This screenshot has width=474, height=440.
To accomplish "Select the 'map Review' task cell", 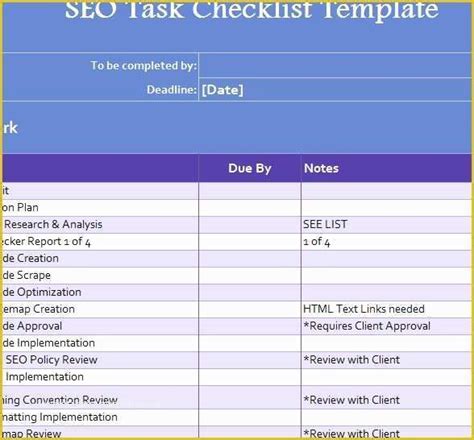I will [100, 432].
